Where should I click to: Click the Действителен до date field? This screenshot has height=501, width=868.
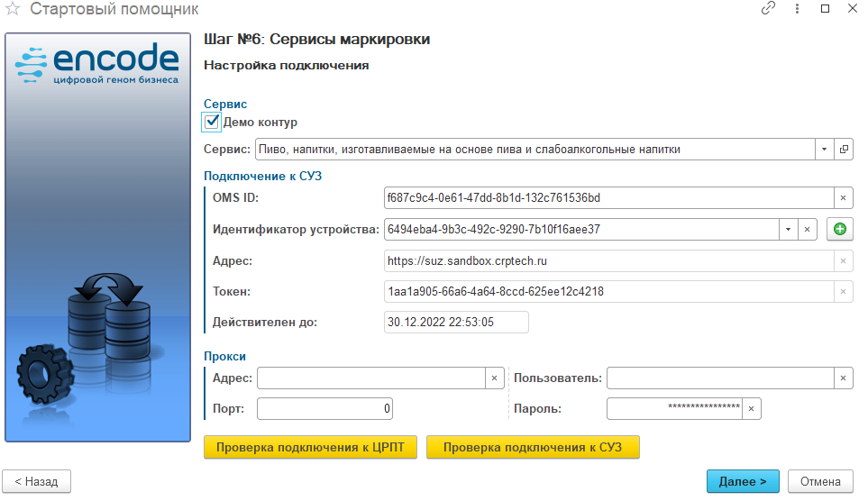point(455,323)
